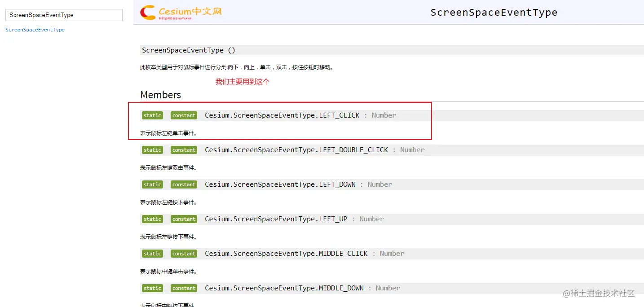Select Cesium.ScreenSpaceEventType.LEFT_UP member name
The image size is (644, 307).
coord(276,219)
